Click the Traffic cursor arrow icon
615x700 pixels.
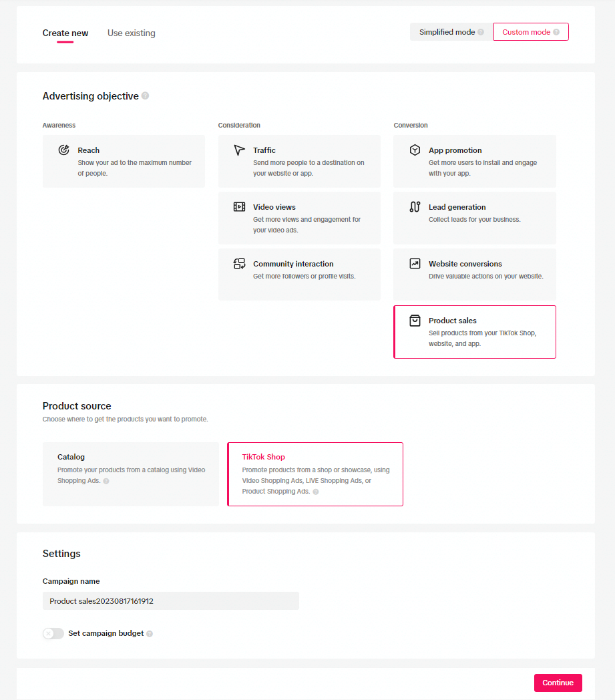[239, 150]
